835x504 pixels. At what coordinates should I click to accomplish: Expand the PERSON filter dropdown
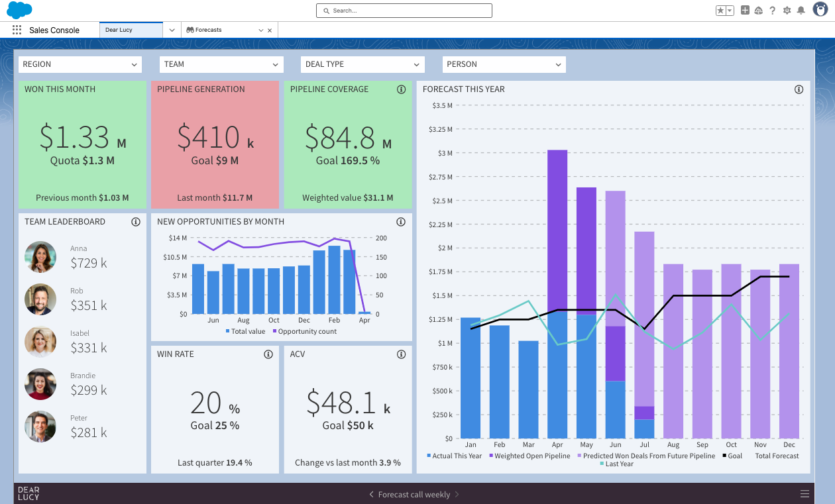coord(504,64)
